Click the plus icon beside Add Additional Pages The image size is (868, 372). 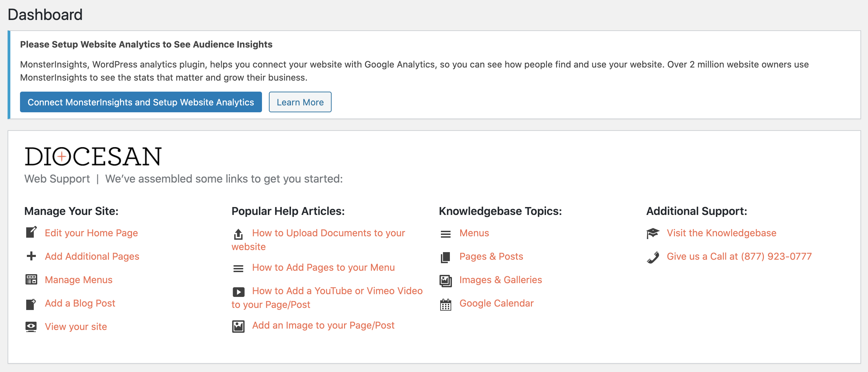[x=31, y=256]
